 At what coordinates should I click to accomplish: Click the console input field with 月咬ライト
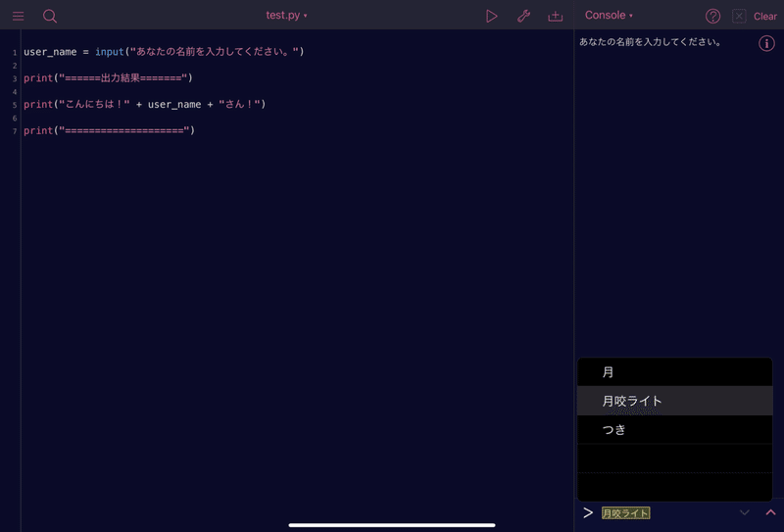click(x=625, y=513)
